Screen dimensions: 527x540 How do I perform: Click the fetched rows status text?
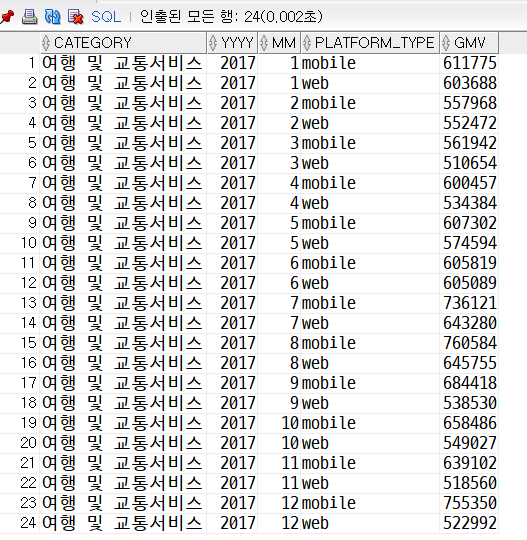pyautogui.click(x=231, y=17)
